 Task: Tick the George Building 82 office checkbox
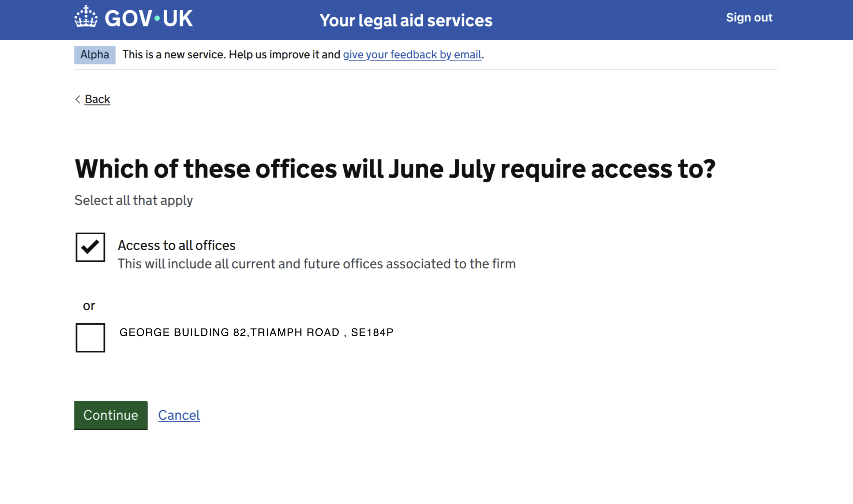click(x=90, y=338)
